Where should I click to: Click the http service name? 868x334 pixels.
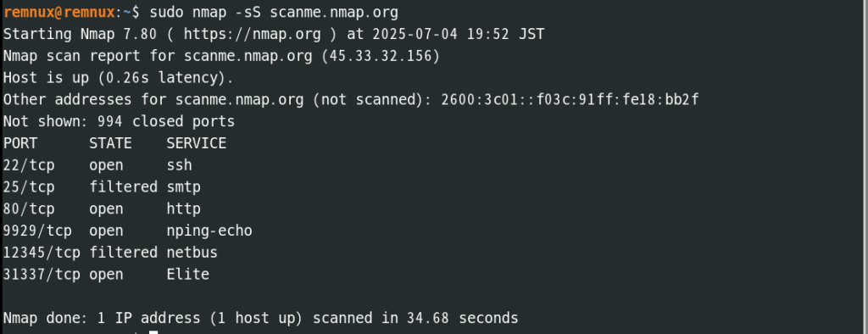pyautogui.click(x=184, y=209)
